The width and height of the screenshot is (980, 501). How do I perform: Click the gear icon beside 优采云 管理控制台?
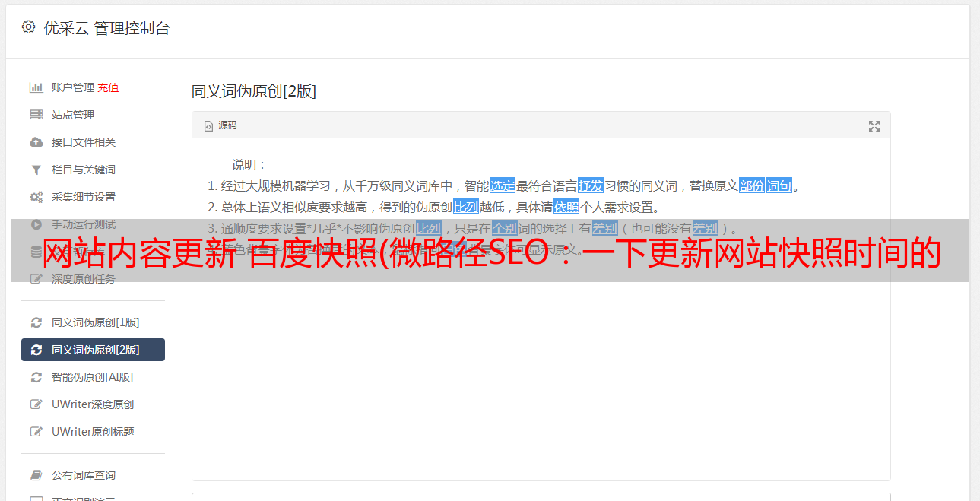[x=28, y=27]
